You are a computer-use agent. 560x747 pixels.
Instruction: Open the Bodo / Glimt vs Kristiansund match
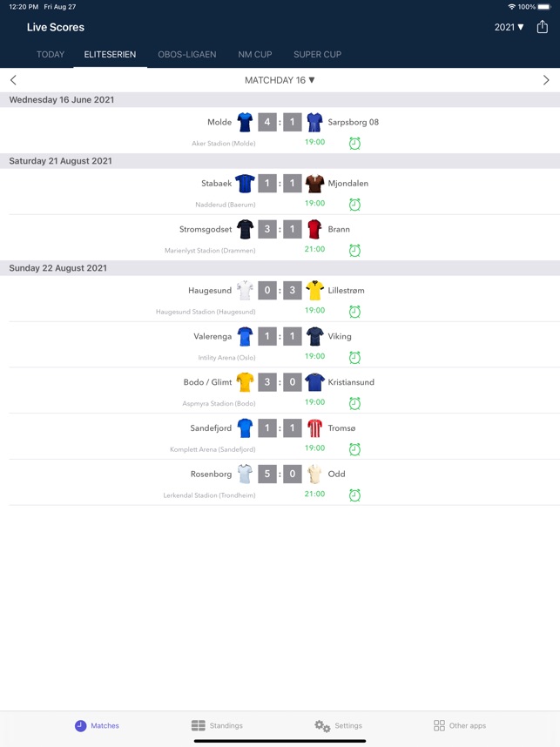(280, 390)
